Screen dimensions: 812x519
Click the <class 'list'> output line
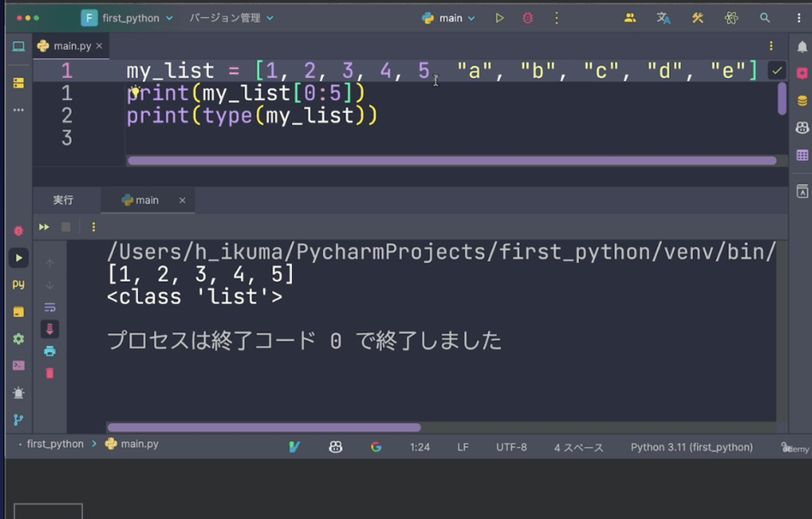[194, 297]
